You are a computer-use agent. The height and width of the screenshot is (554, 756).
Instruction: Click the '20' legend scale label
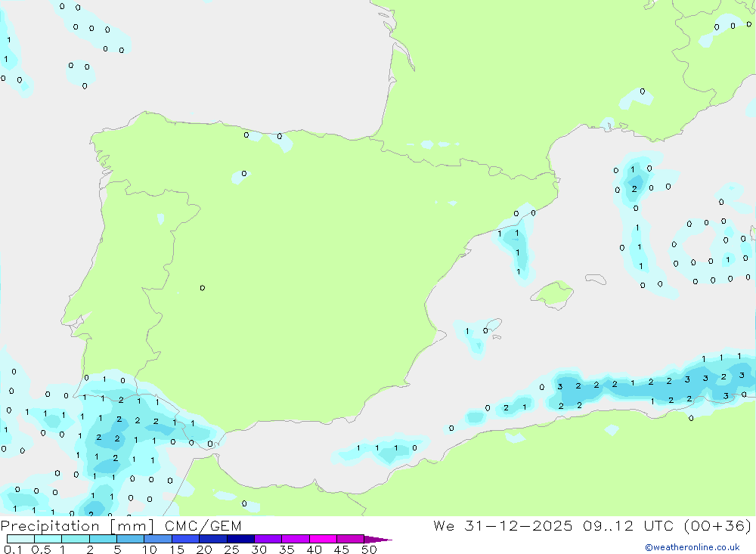[x=204, y=549]
